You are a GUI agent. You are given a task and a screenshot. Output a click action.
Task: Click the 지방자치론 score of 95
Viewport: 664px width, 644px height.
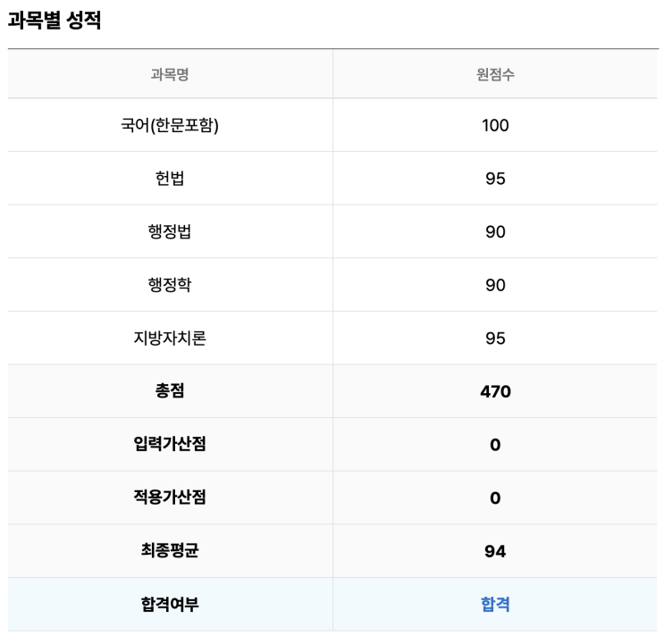(495, 339)
